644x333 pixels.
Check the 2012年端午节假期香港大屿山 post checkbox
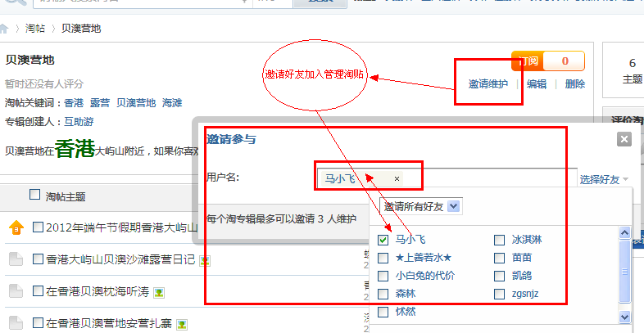pos(38,227)
